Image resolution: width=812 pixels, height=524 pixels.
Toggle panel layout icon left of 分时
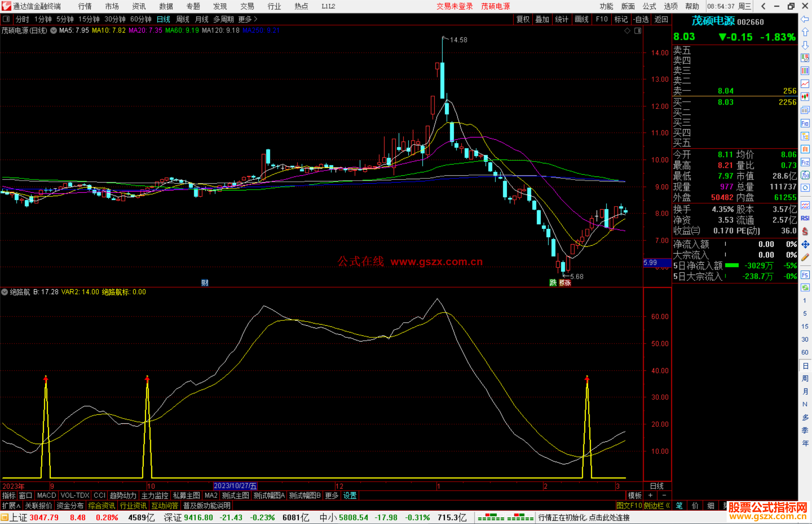[x=6, y=19]
